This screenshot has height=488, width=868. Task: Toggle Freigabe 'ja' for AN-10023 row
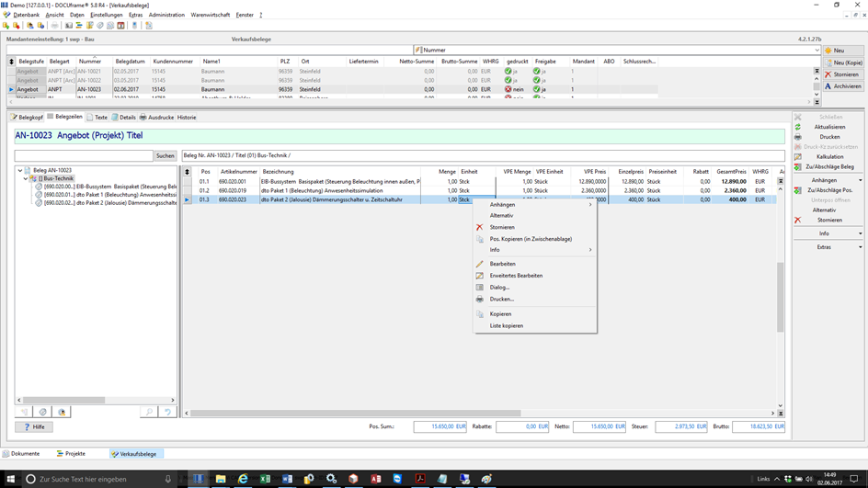(x=536, y=89)
